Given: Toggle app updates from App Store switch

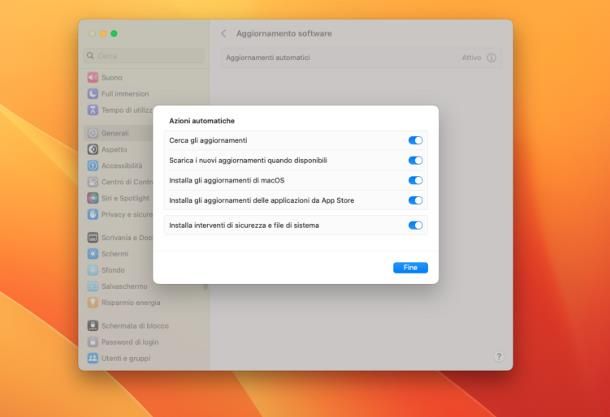Looking at the screenshot, I should click(415, 200).
